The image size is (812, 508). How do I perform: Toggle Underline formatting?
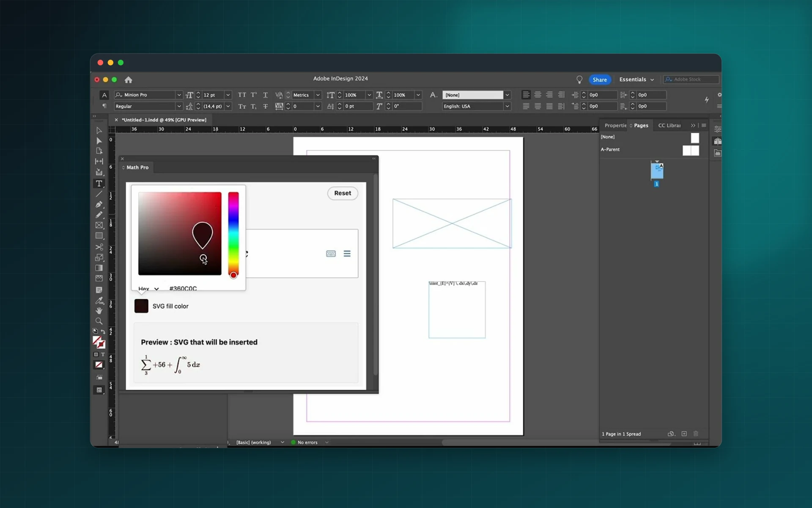click(x=265, y=95)
